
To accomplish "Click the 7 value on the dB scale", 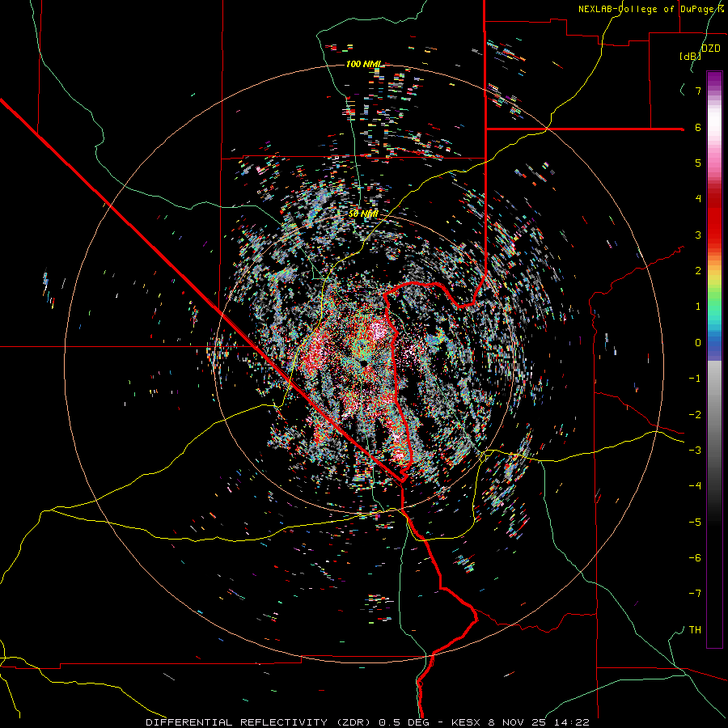I will 698,91.
